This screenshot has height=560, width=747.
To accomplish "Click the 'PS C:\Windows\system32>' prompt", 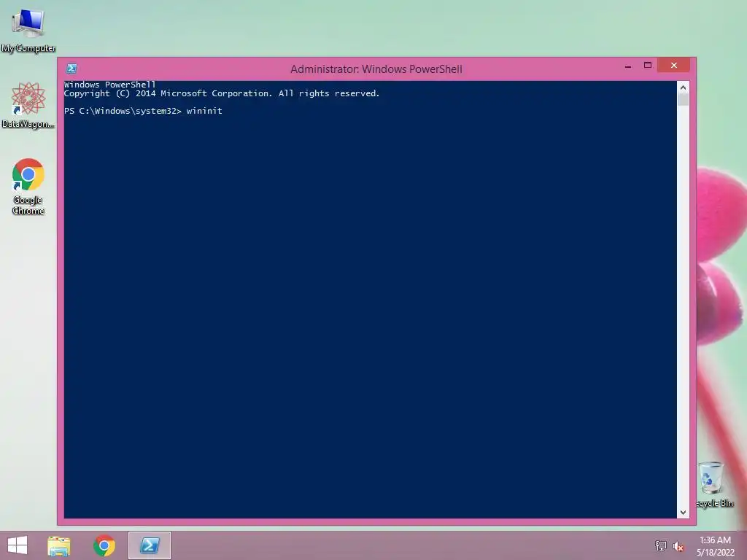I will 123,111.
